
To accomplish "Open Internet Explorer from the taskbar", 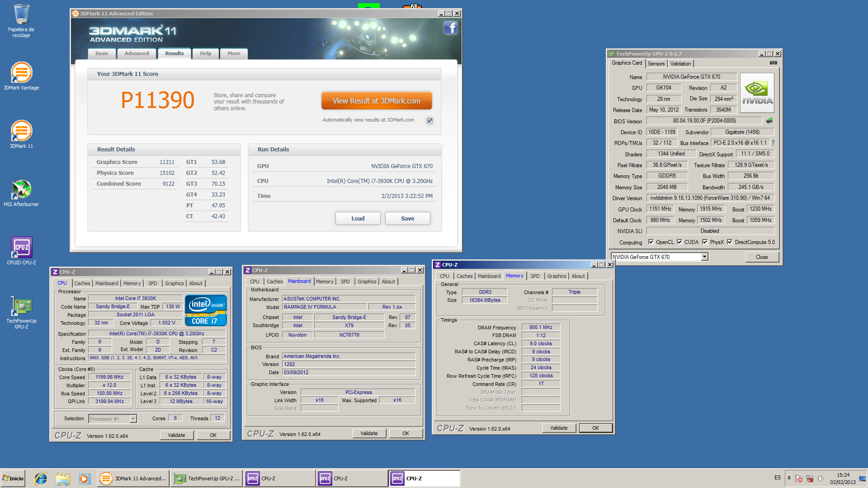I will (41, 479).
